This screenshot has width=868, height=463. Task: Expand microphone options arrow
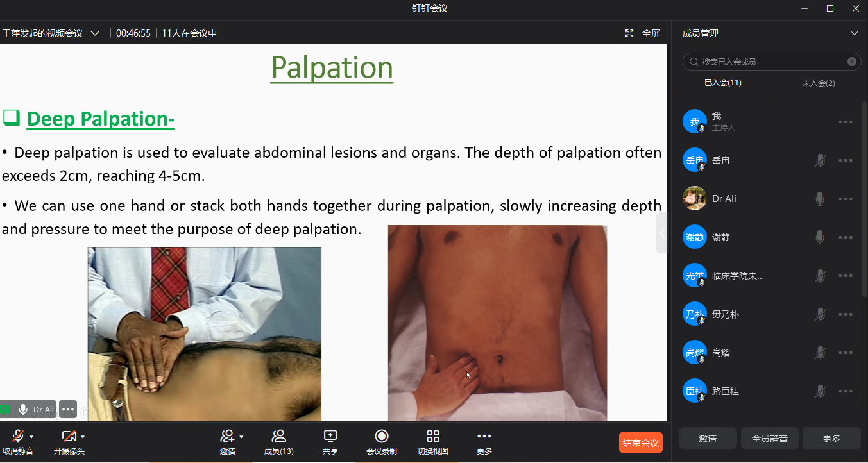[x=31, y=437]
